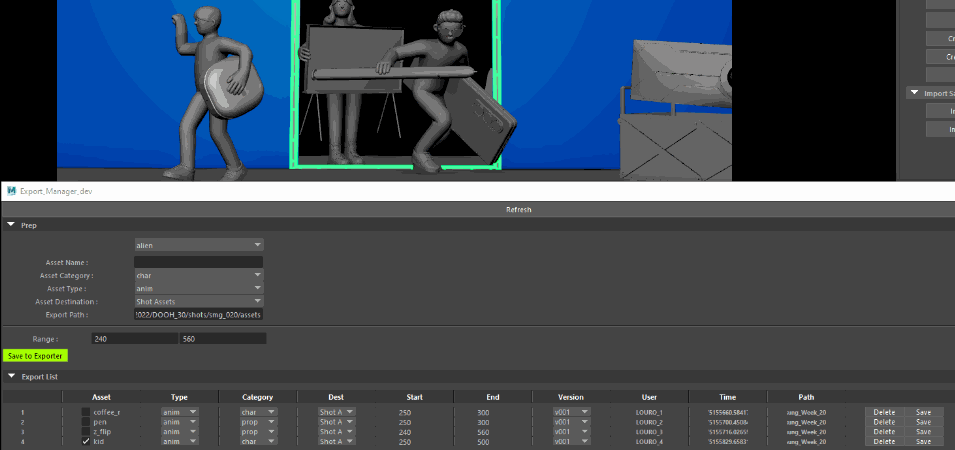Collapse the Export List section
The image size is (955, 450).
pyautogui.click(x=11, y=376)
